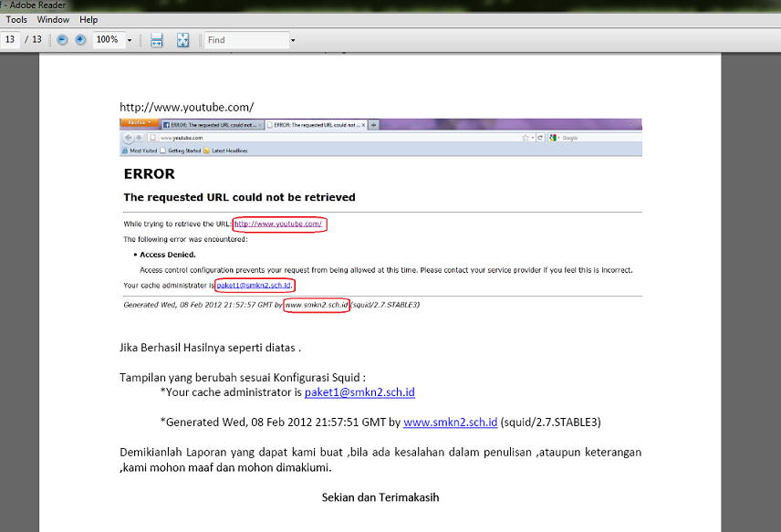The image size is (781, 532).
Task: Open the Window menu
Action: pos(53,19)
